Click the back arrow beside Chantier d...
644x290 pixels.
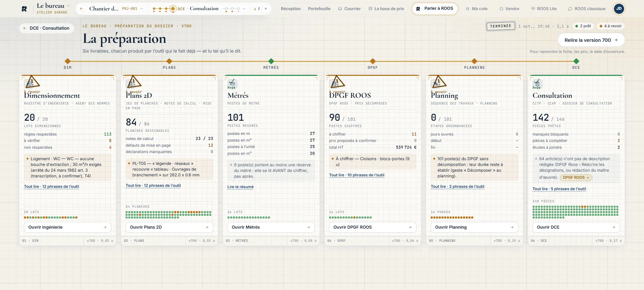[x=81, y=9]
